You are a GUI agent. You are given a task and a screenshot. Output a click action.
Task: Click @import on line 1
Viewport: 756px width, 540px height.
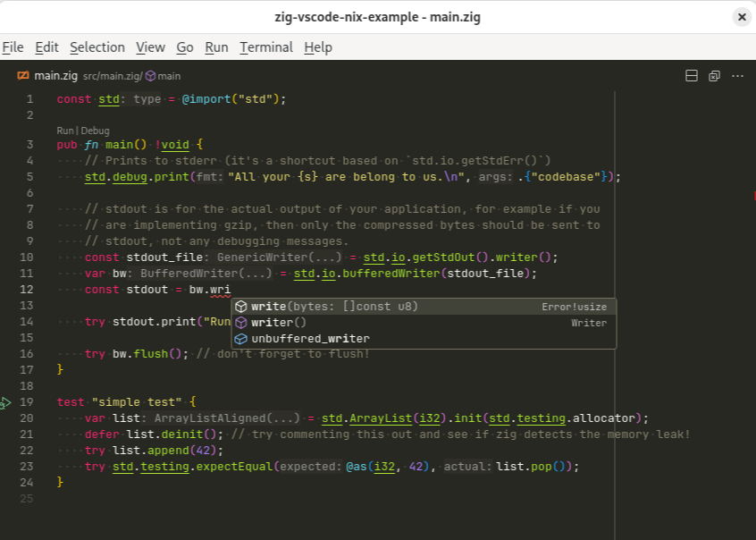(x=206, y=99)
